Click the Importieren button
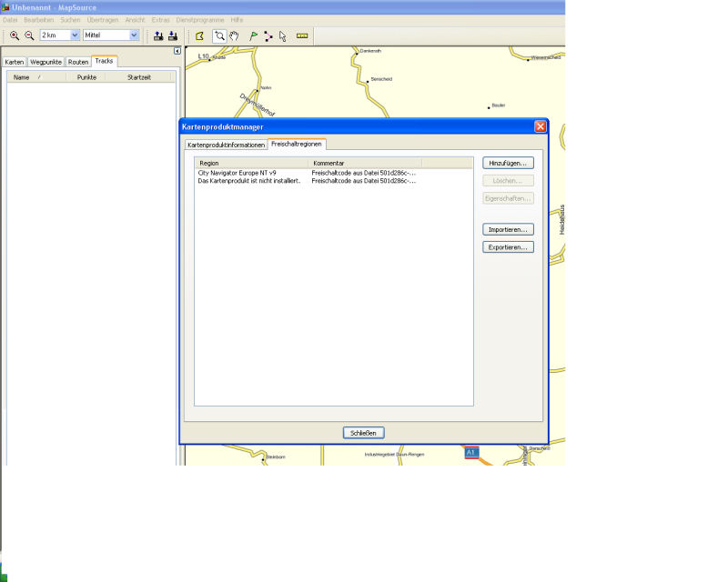 508,229
